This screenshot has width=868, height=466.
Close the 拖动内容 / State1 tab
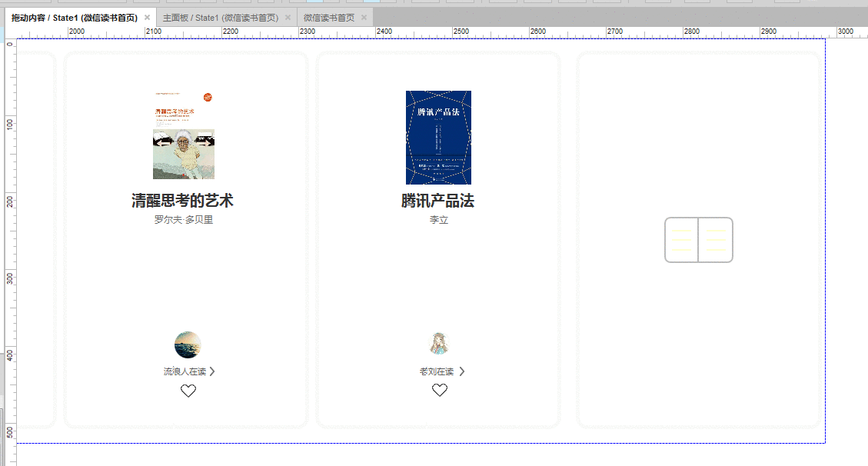click(148, 18)
